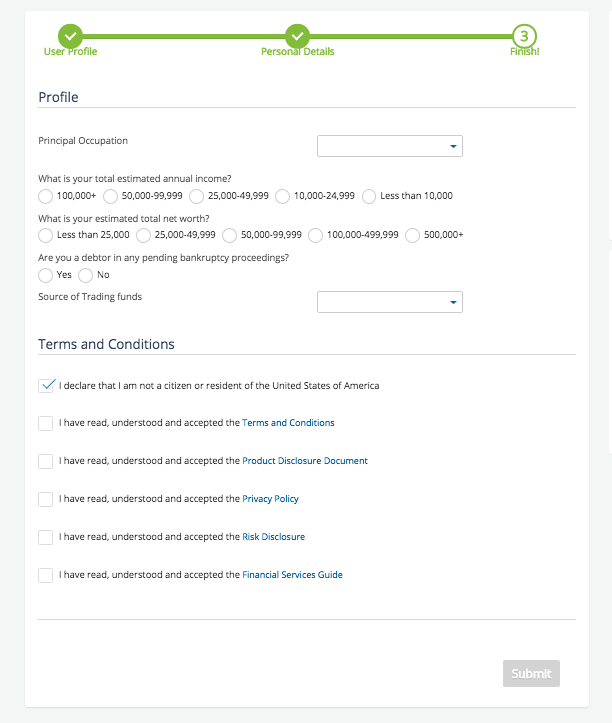Click the User Profile step checkmark icon
The height and width of the screenshot is (723, 612).
[x=71, y=36]
